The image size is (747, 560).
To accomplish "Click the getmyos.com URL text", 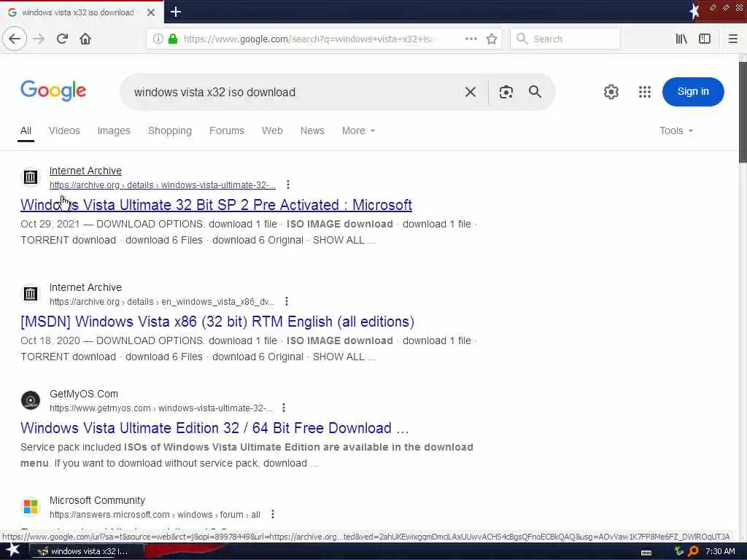I will coord(161,408).
